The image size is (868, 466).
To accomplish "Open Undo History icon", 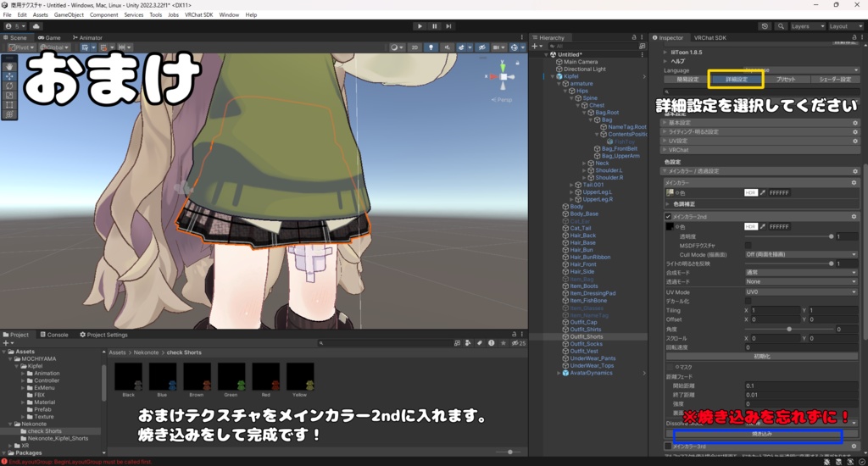I will coord(765,26).
